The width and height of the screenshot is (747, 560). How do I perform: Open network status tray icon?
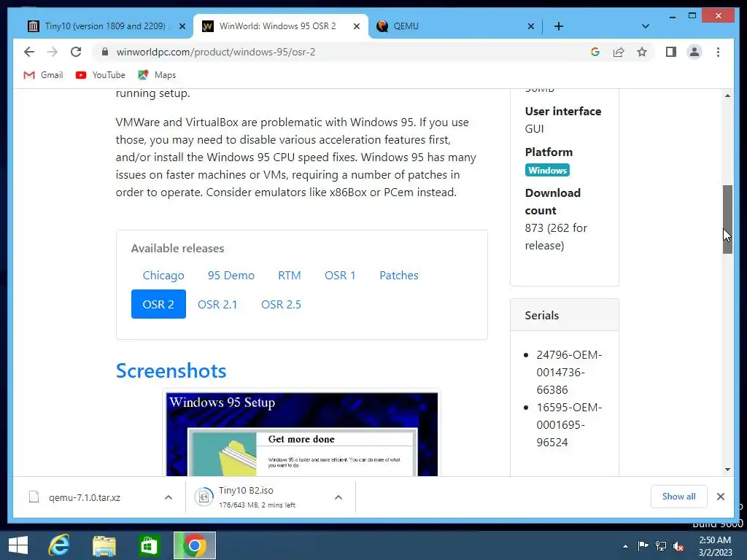(661, 545)
